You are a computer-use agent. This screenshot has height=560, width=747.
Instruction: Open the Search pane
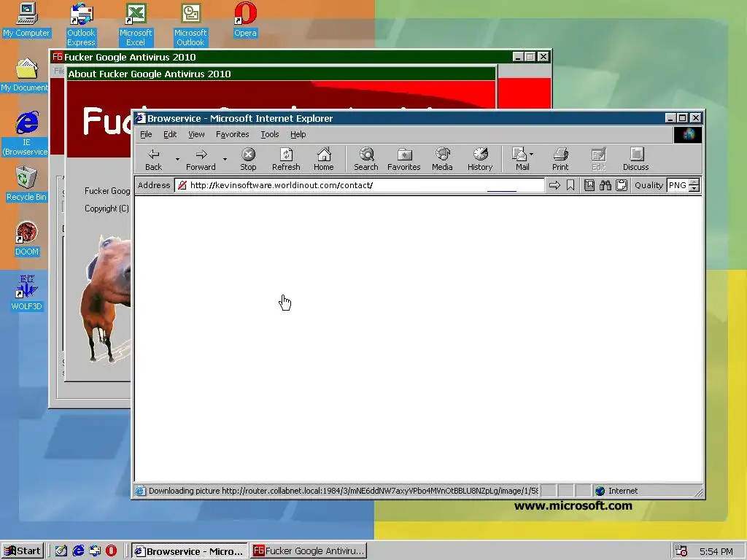click(x=366, y=160)
